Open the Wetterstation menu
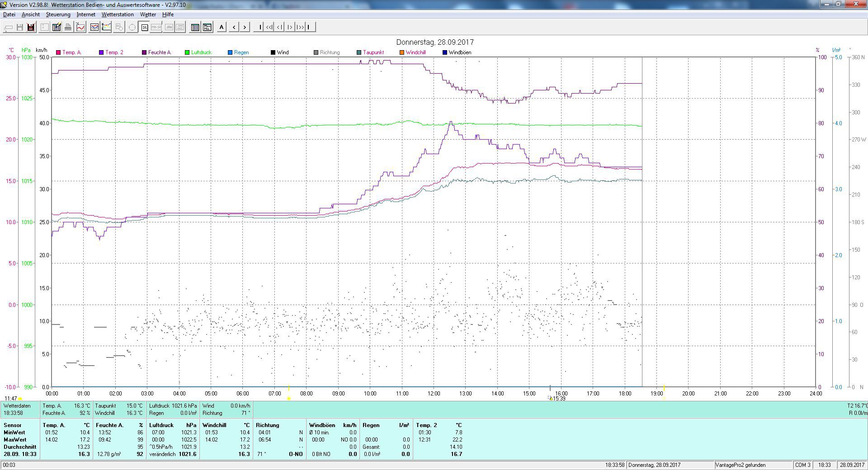Viewport: 868px width, 470px height. click(118, 14)
